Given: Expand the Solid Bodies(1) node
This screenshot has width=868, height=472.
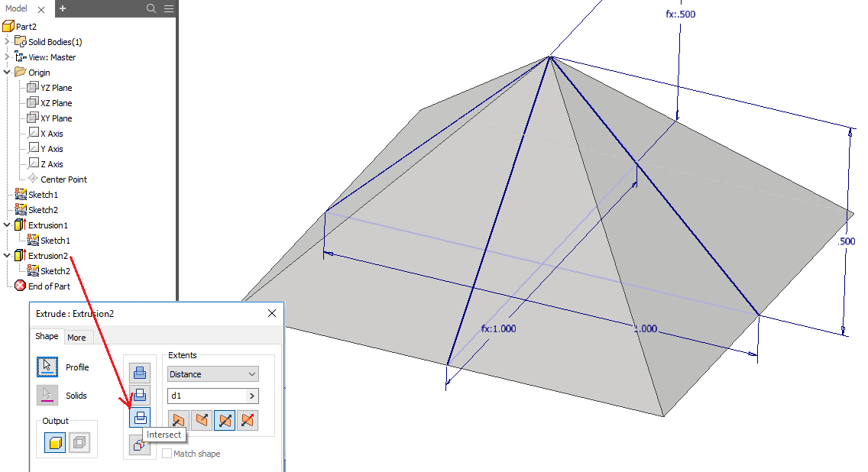Looking at the screenshot, I should 7,41.
